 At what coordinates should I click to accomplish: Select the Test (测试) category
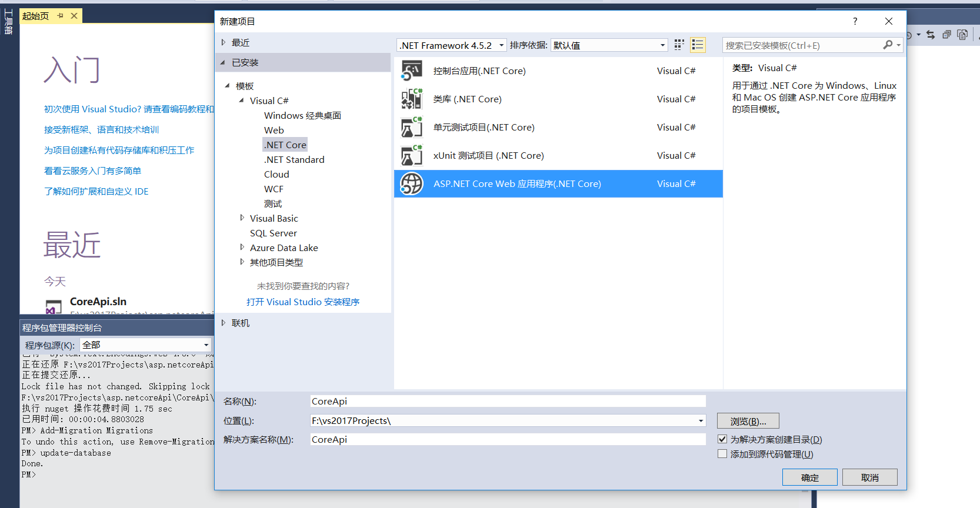click(x=273, y=203)
